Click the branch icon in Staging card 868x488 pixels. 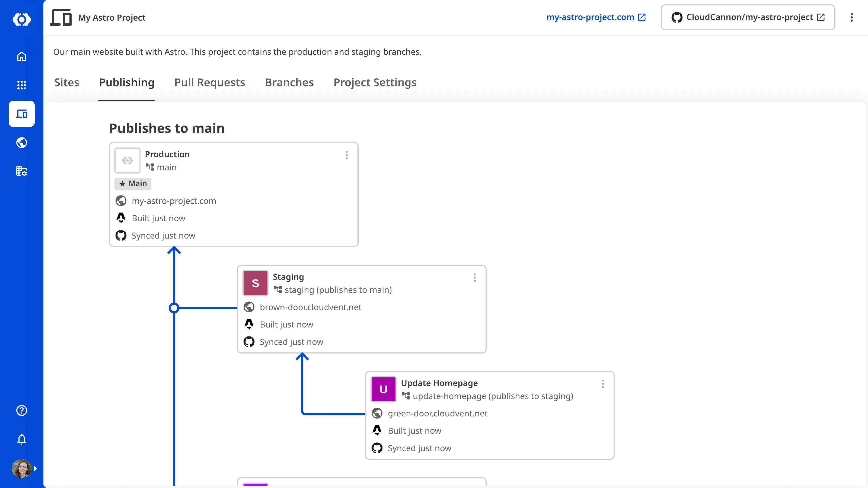coord(278,289)
